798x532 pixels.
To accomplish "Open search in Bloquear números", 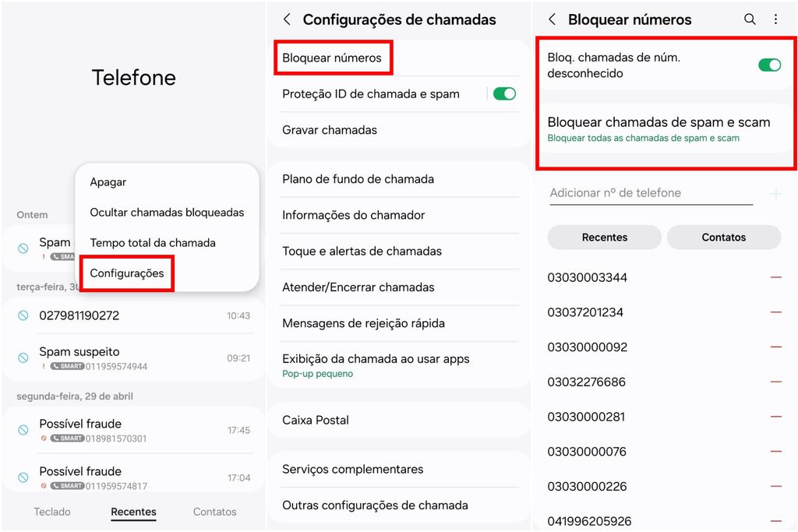I will click(x=750, y=19).
